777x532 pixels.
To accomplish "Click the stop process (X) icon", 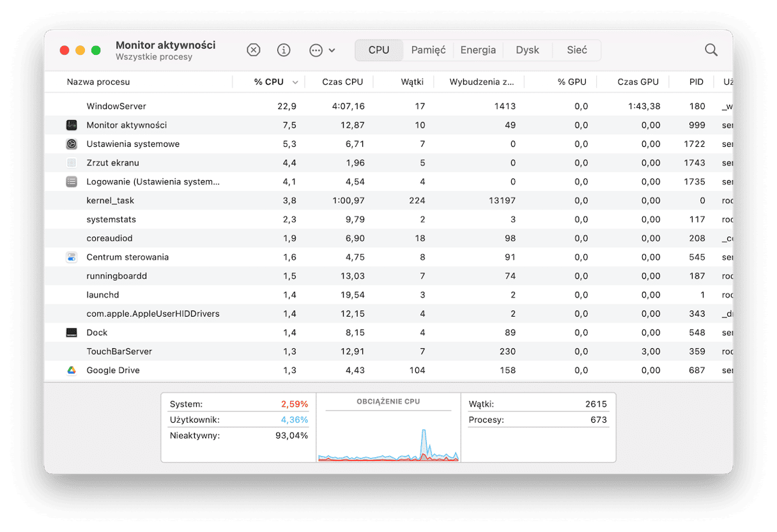I will [x=254, y=50].
